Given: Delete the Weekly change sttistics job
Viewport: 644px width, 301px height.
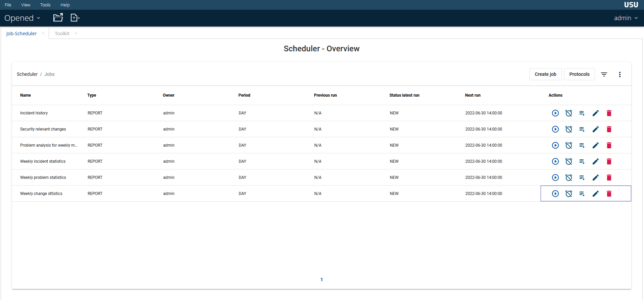Looking at the screenshot, I should click(x=609, y=194).
